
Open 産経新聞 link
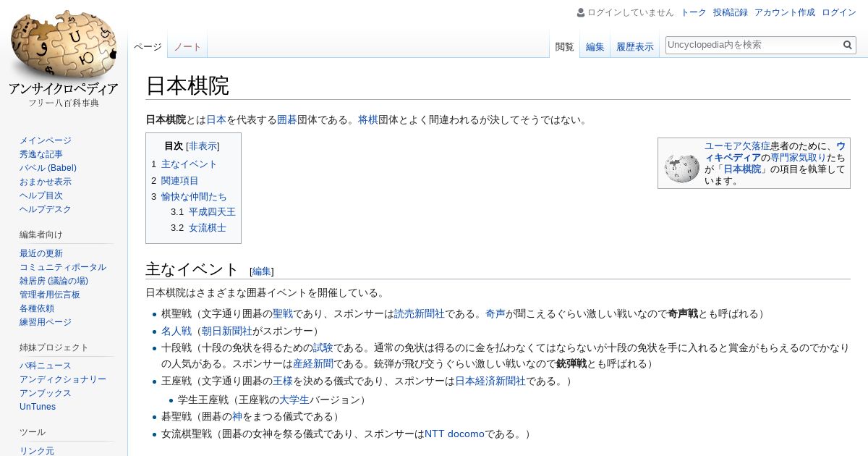tap(313, 364)
